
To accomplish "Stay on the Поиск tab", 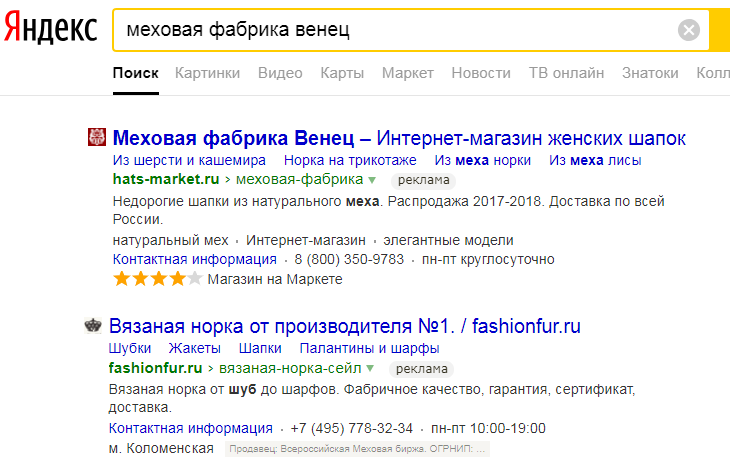I will point(136,73).
